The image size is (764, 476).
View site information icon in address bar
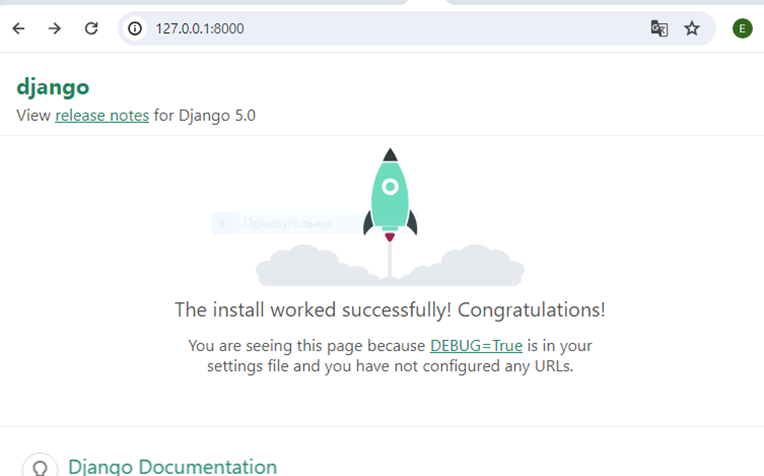tap(135, 29)
